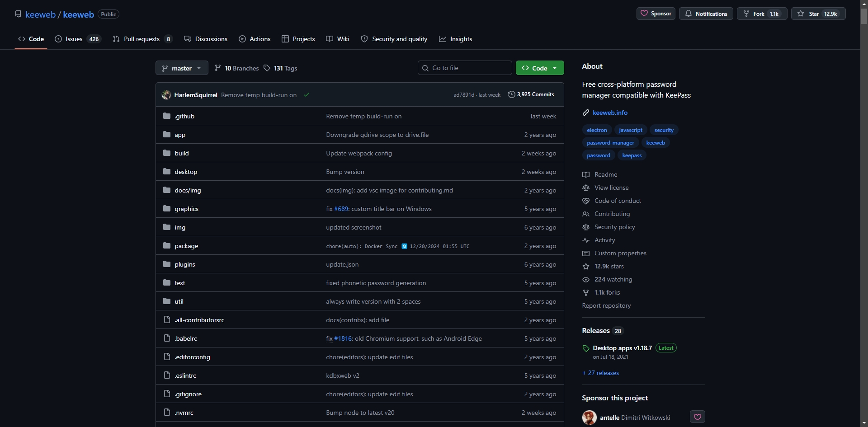Viewport: 868px width, 427px height.
Task: Go to the Discussions tab
Action: (206, 39)
